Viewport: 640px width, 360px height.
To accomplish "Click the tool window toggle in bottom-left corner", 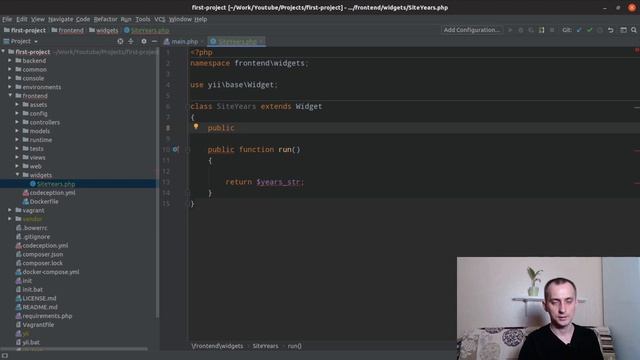I will pos(5,356).
